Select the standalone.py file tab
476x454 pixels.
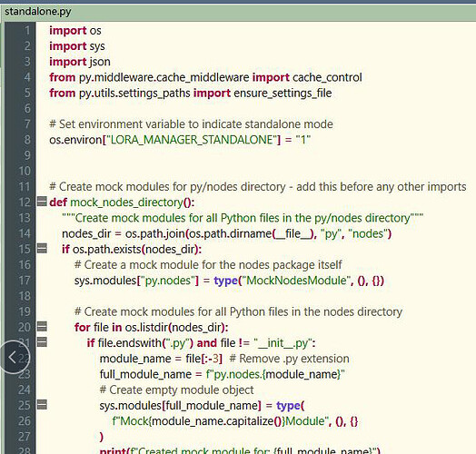pyautogui.click(x=38, y=11)
